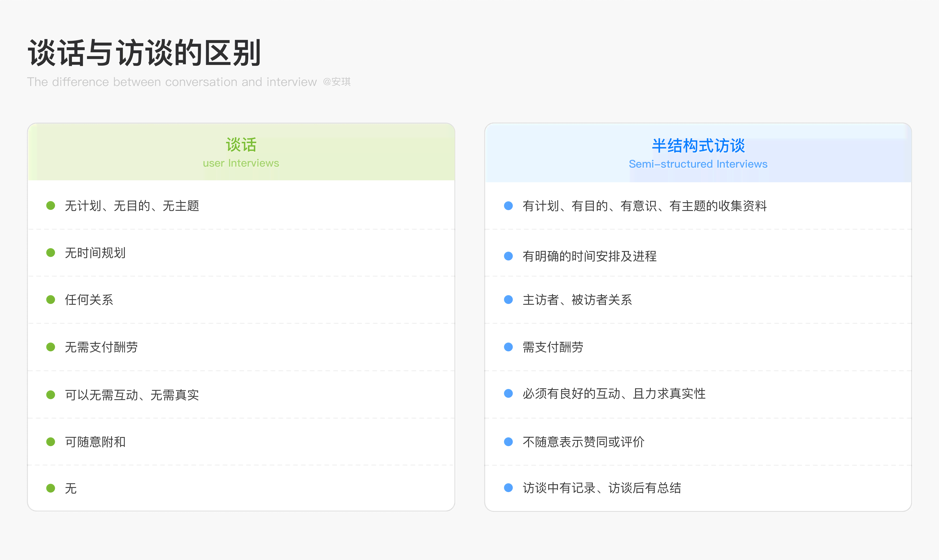The width and height of the screenshot is (939, 560).
Task: Select the row 主访者、被访者关系
Action: tap(698, 300)
